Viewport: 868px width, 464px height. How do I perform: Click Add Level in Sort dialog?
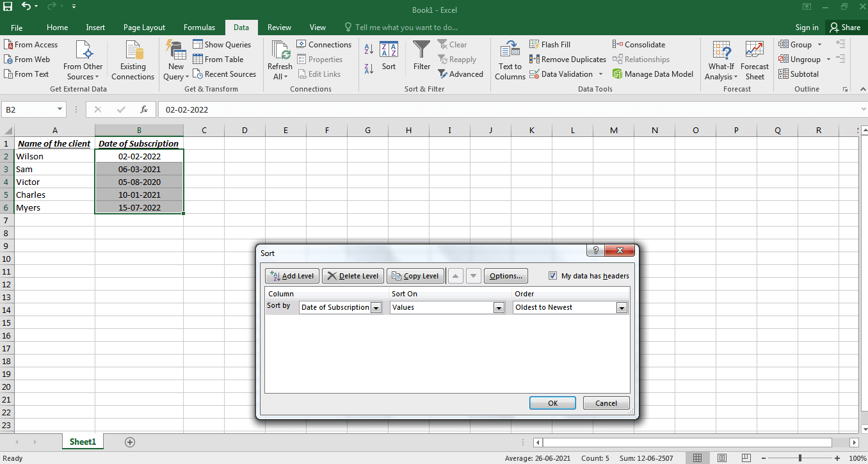(x=293, y=276)
